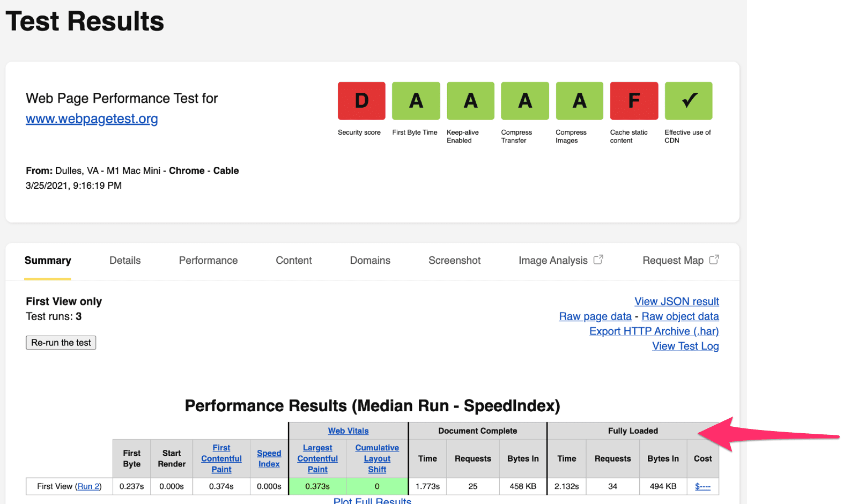Click external-link icon beside Request Map
The height and width of the screenshot is (504, 858).
[x=714, y=260]
